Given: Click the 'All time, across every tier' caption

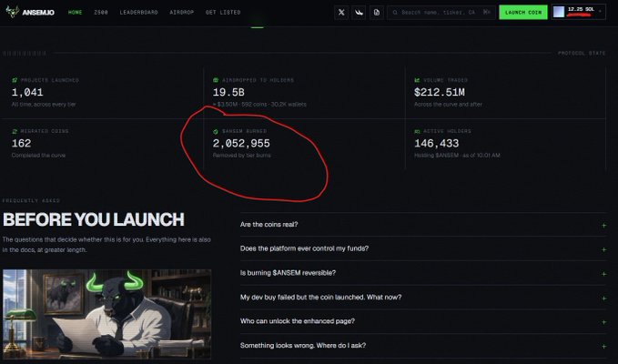Looking at the screenshot, I should [x=44, y=105].
